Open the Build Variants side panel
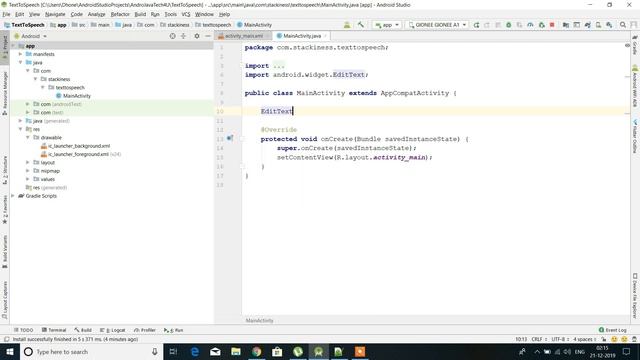The image size is (640, 360). pos(4,251)
